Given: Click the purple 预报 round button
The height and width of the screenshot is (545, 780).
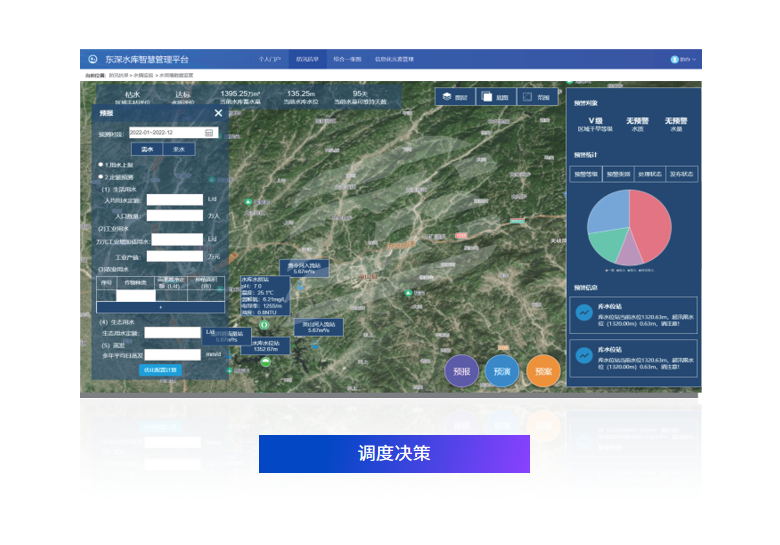Looking at the screenshot, I should pyautogui.click(x=461, y=371).
